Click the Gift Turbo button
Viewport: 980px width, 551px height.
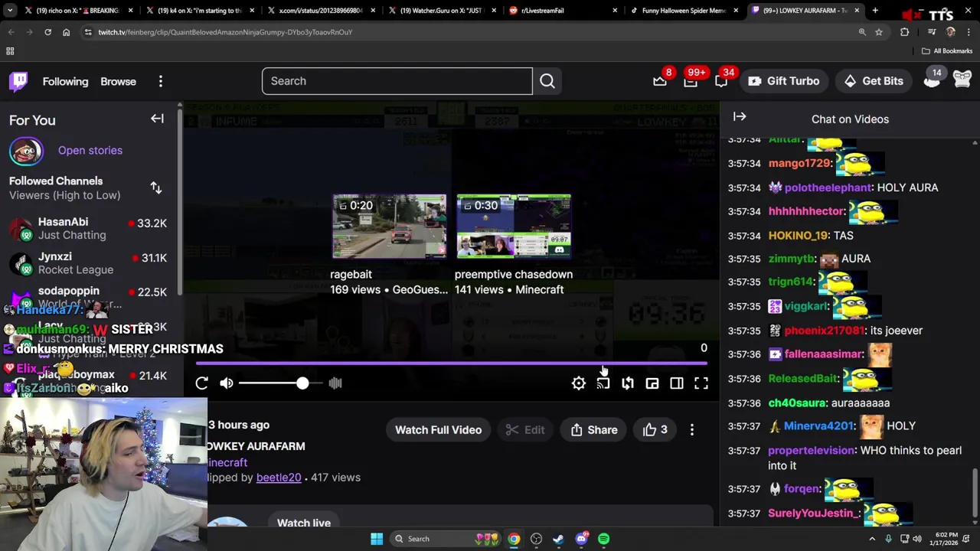[783, 81]
